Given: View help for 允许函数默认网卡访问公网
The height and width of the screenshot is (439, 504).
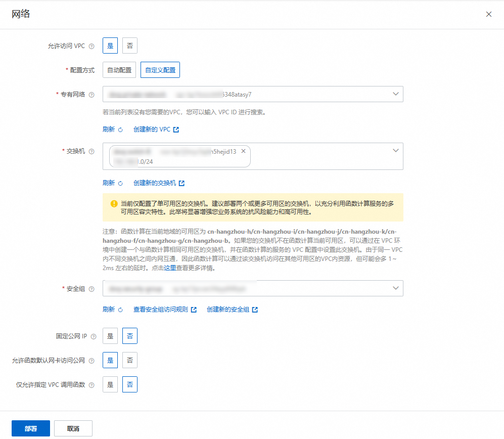Looking at the screenshot, I should click(91, 361).
